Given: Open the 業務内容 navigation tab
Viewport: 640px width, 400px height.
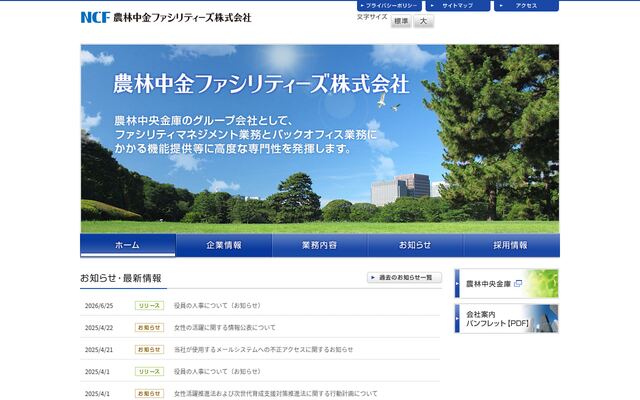Looking at the screenshot, I should point(320,245).
